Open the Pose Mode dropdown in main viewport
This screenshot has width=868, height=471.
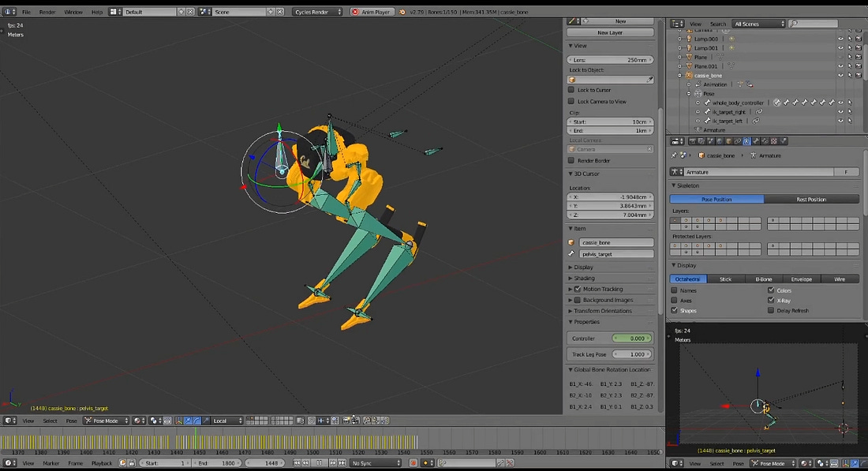[x=107, y=421]
